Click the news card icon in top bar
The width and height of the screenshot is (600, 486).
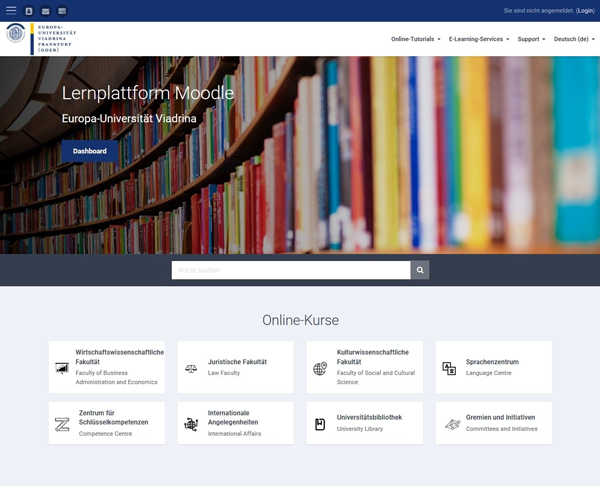coord(62,11)
